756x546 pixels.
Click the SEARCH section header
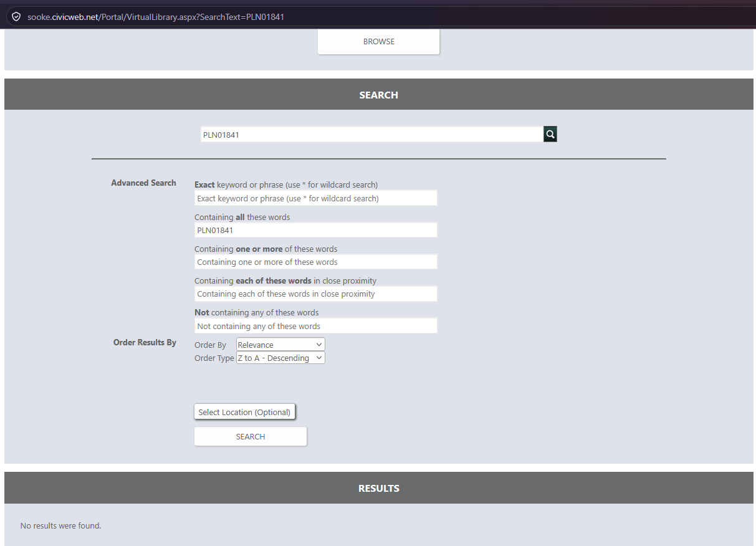(379, 95)
